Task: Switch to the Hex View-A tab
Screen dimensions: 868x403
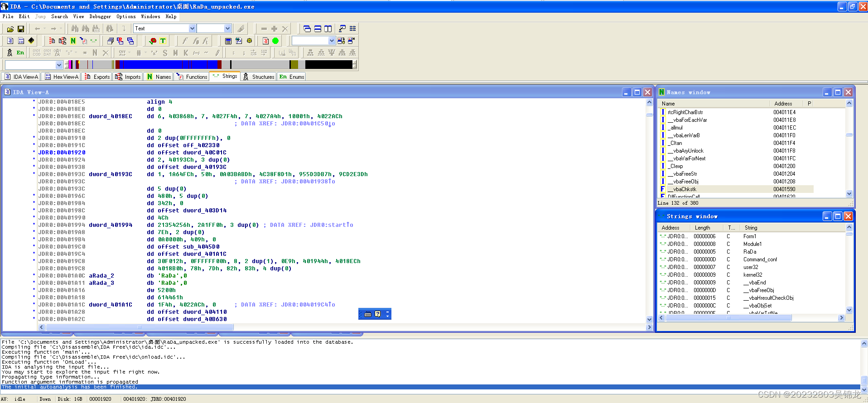Action: 61,77
